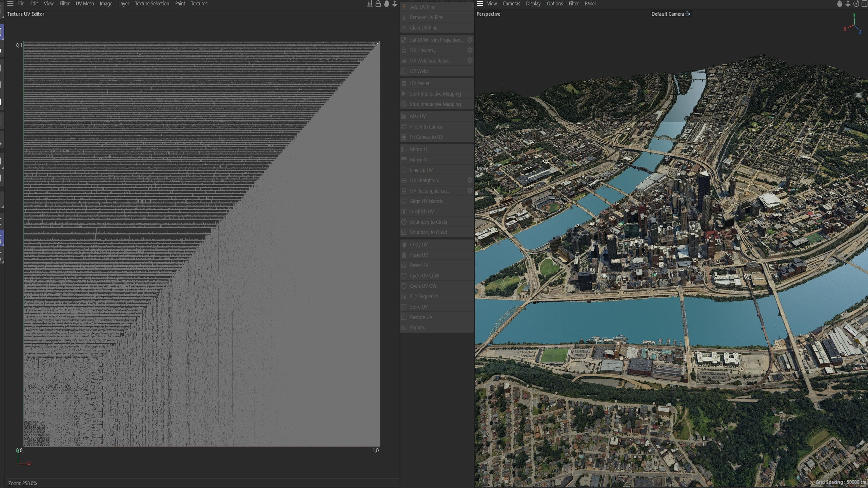Select the hand pan icon in UV editor
Viewport: 868px width, 488px height.
(x=386, y=4)
